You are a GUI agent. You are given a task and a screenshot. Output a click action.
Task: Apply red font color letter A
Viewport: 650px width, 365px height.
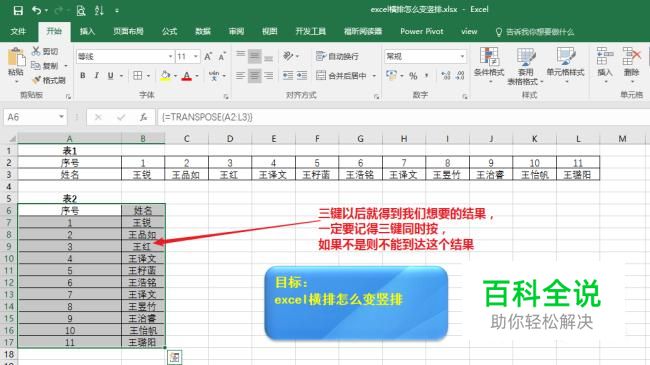187,76
